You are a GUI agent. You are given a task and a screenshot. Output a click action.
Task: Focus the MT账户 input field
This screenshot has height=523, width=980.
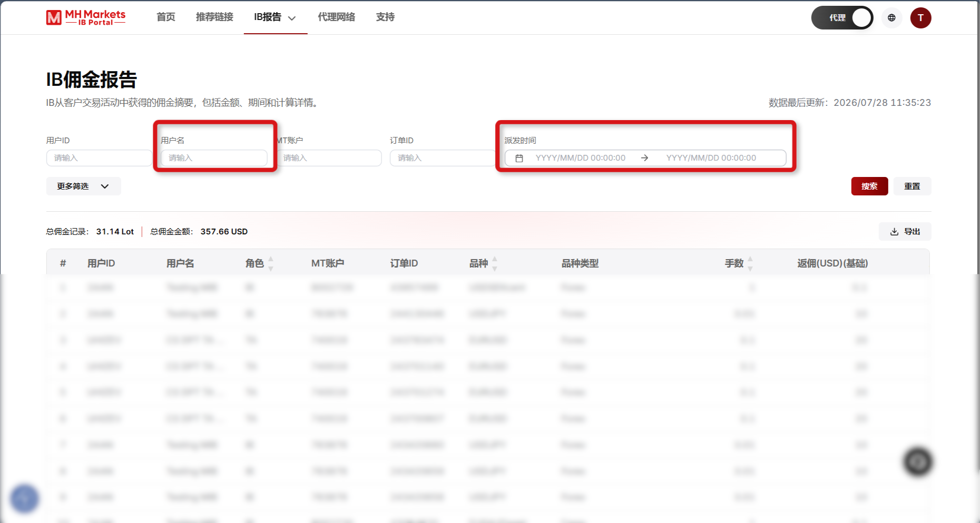[x=329, y=158]
